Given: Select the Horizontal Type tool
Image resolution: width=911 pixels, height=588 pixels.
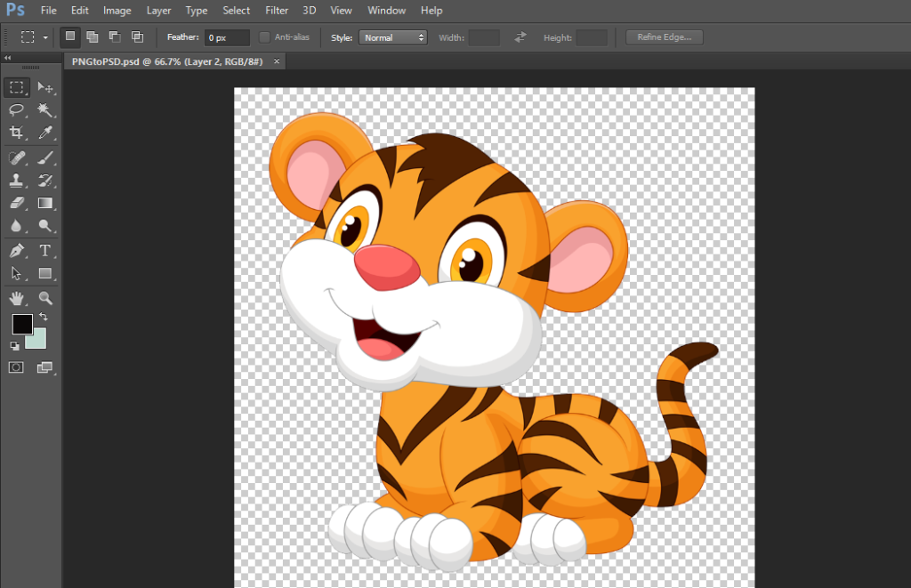Looking at the screenshot, I should coord(44,251).
